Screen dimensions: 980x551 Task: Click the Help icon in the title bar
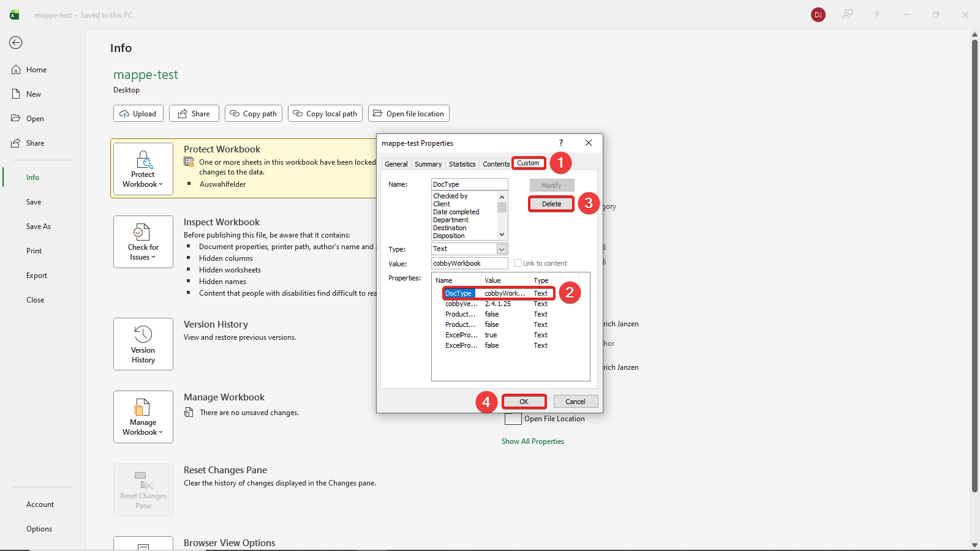[x=877, y=15]
